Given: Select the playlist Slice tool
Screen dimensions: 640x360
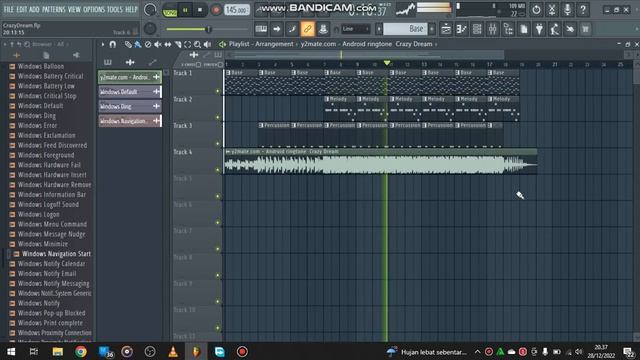Looking at the screenshot, I should coord(178,44).
